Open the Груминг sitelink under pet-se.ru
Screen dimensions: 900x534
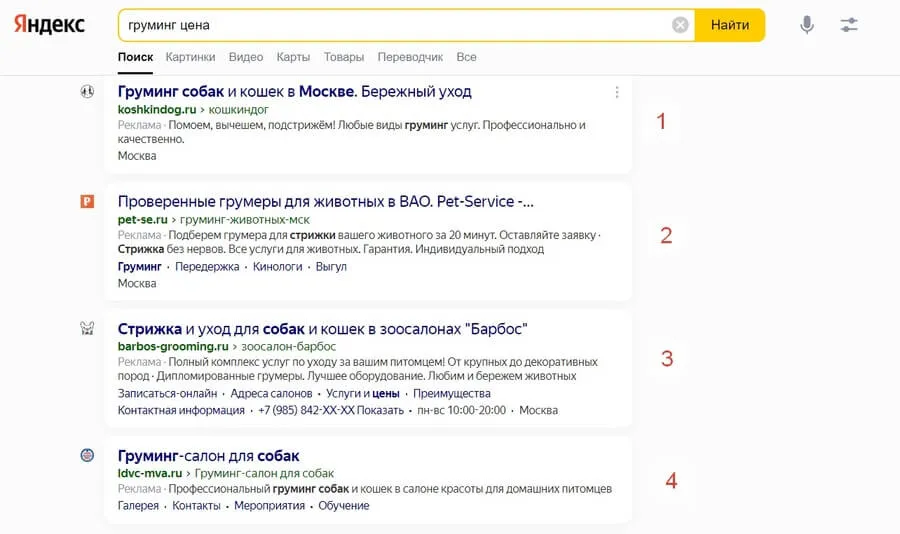click(139, 266)
